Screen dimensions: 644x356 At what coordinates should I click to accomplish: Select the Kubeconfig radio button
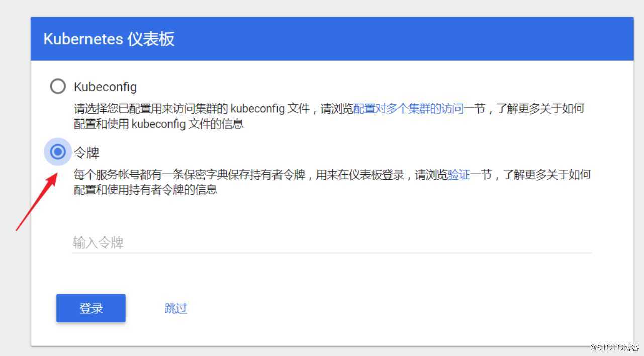pyautogui.click(x=58, y=86)
